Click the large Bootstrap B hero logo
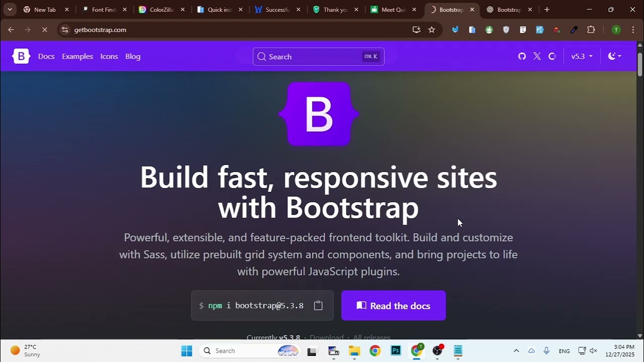 pos(318,114)
